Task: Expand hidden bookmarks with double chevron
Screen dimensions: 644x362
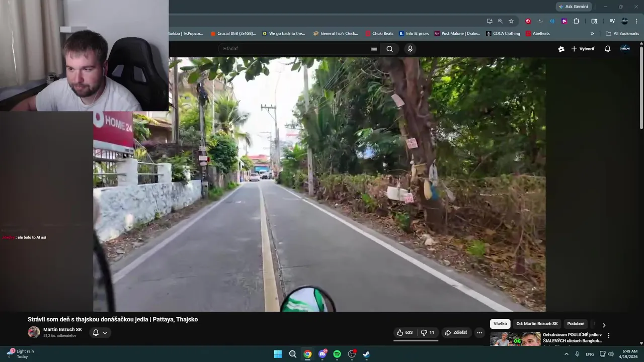Action: coord(592,34)
